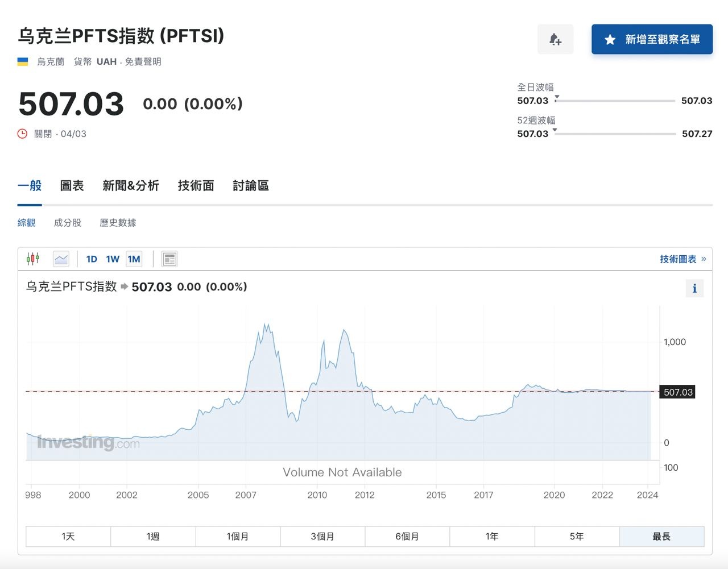Switch to the 新聞&分析 tab
728x569 pixels.
click(131, 186)
